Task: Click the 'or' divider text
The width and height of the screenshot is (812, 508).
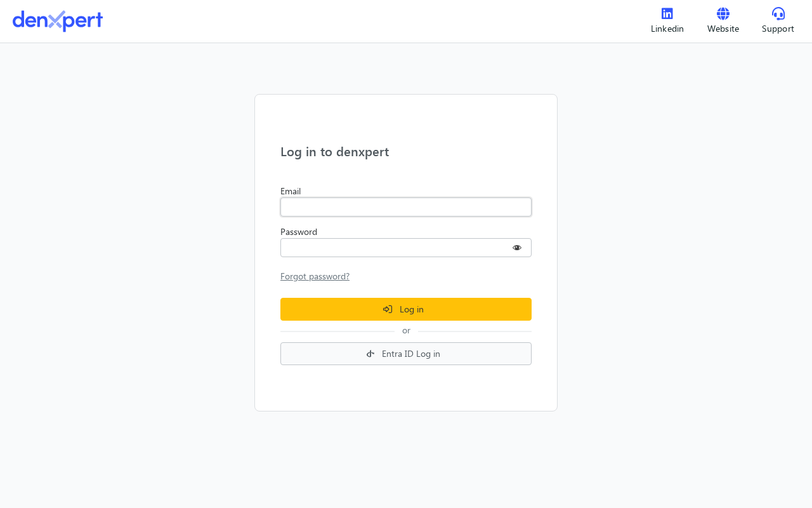Action: click(406, 331)
